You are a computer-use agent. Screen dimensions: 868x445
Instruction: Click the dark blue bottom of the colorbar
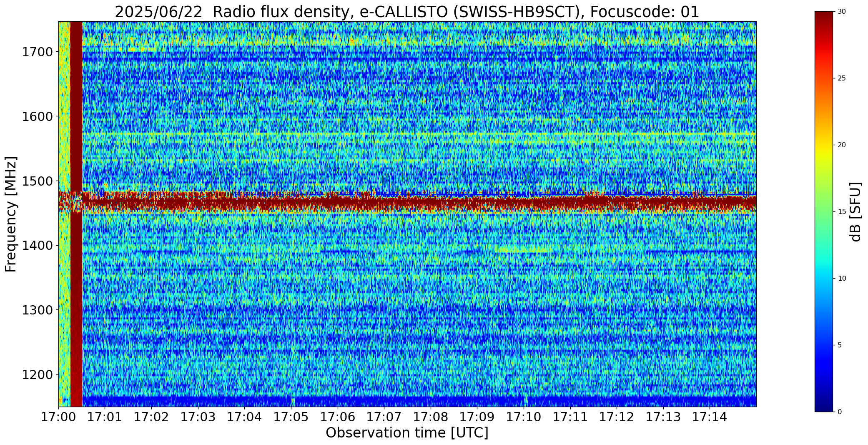(x=825, y=405)
